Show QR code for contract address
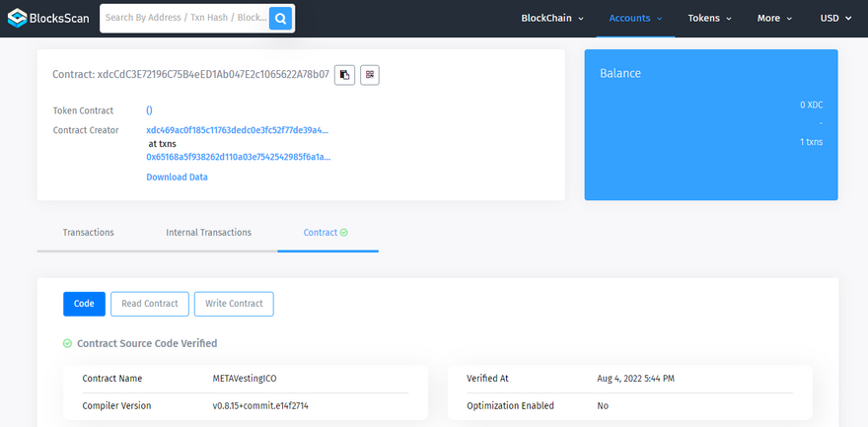This screenshot has width=868, height=427. pos(370,75)
